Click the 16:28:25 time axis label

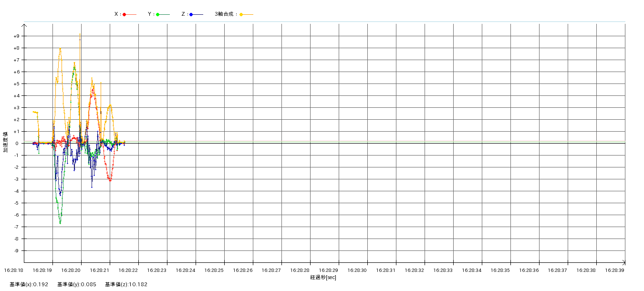click(214, 270)
